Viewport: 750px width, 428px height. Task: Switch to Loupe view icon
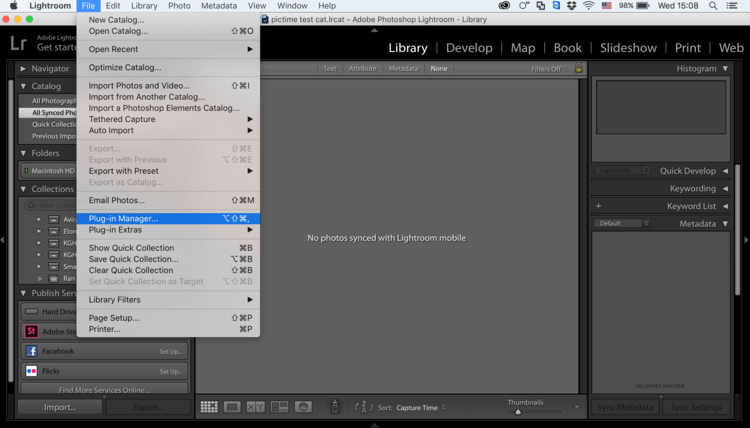(x=232, y=407)
